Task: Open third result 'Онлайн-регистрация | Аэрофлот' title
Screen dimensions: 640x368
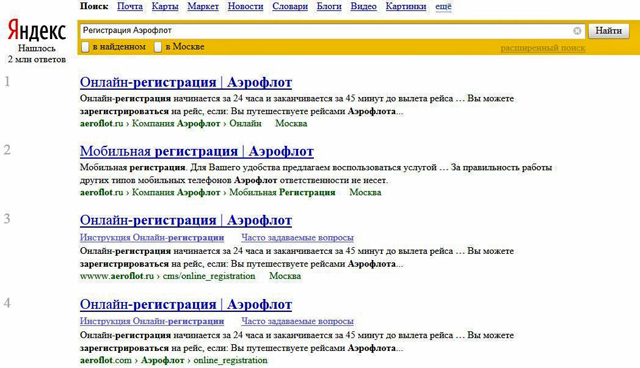Action: pos(186,220)
